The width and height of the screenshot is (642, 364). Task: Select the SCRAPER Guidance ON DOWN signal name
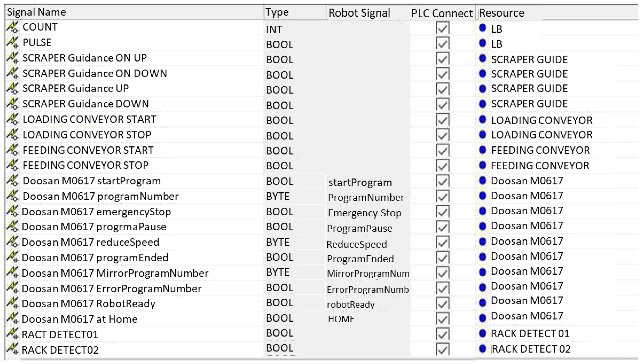click(95, 74)
